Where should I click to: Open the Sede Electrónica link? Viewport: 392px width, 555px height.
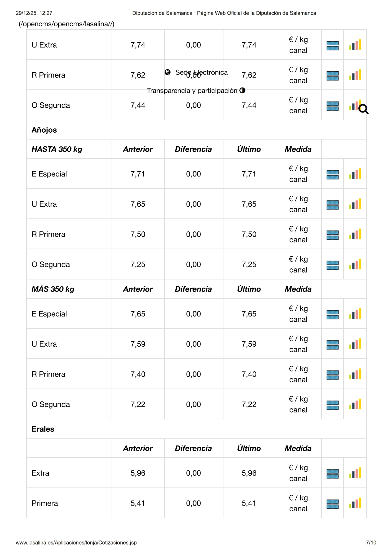point(201,72)
